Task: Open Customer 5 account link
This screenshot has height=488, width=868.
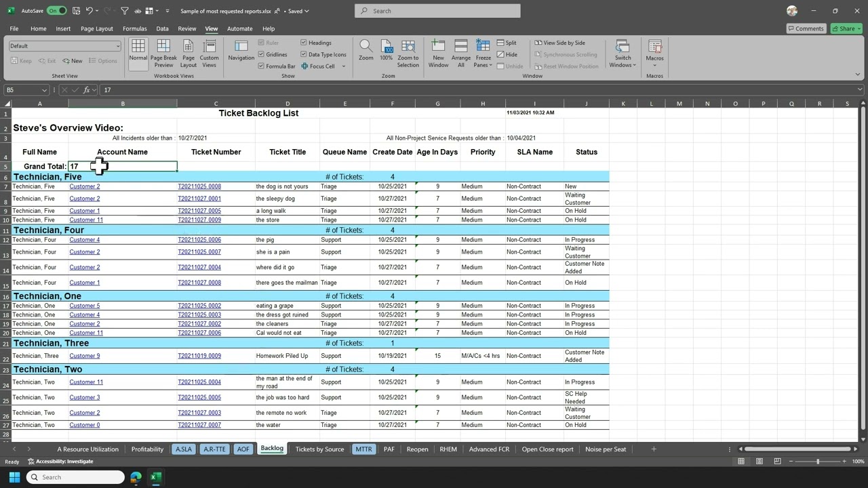Action: pyautogui.click(x=84, y=306)
